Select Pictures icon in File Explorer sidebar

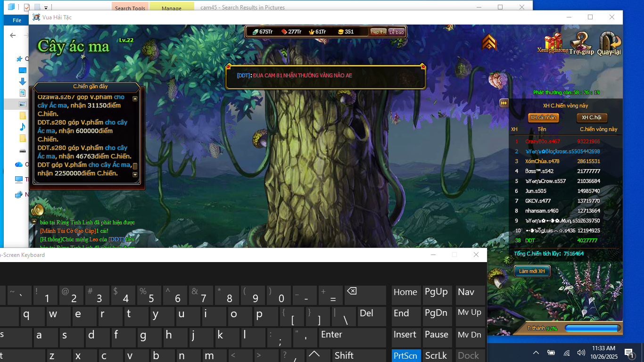click(22, 104)
